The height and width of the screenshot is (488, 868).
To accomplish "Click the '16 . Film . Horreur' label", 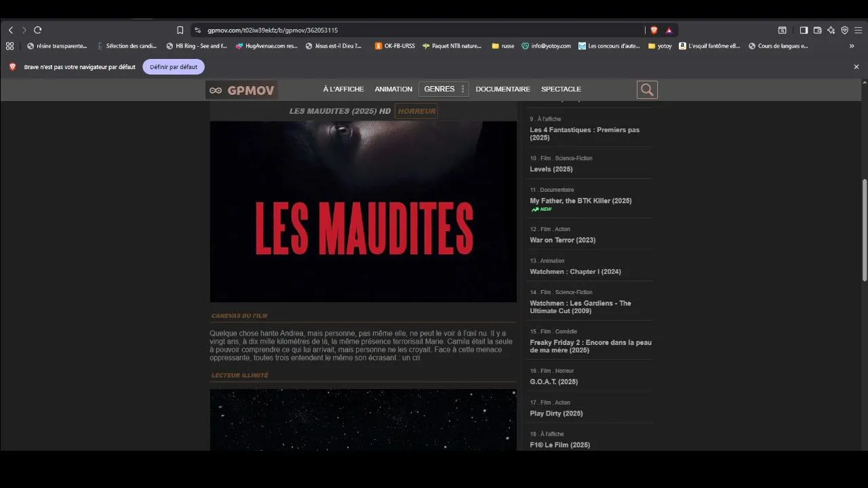I will point(552,371).
